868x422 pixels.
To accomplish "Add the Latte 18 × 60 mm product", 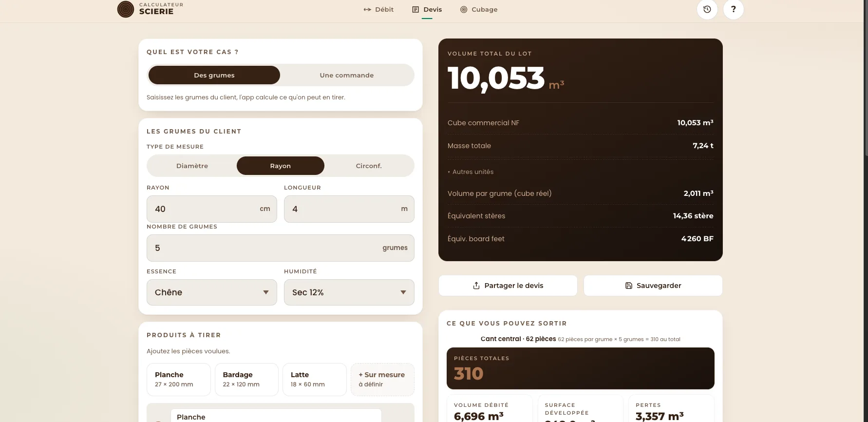I will click(x=315, y=379).
